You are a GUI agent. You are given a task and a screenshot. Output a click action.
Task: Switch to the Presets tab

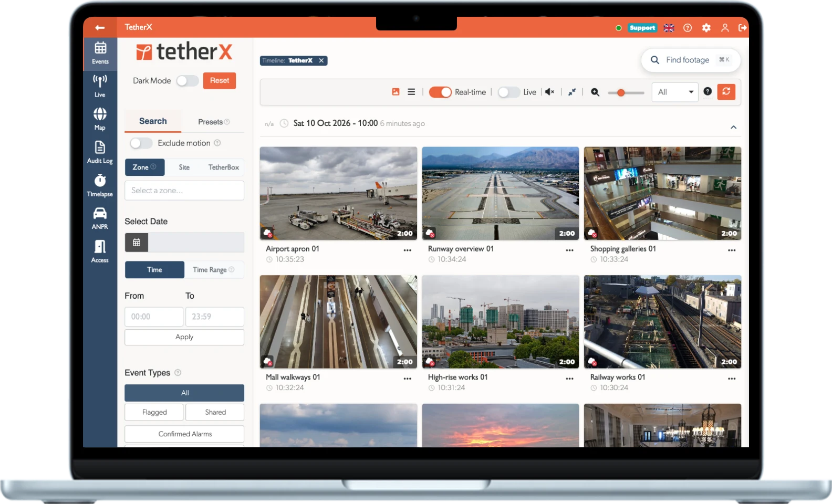[213, 122]
